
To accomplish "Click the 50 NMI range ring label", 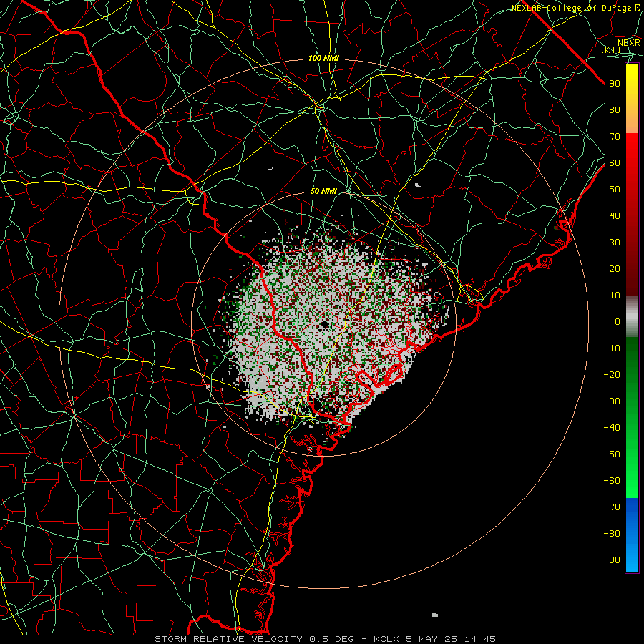I will click(x=323, y=191).
